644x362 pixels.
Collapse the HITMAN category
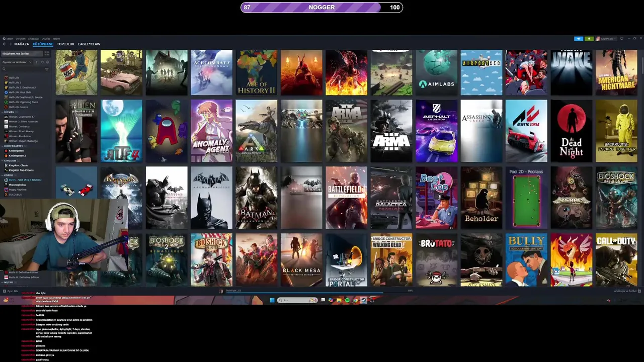[3, 112]
